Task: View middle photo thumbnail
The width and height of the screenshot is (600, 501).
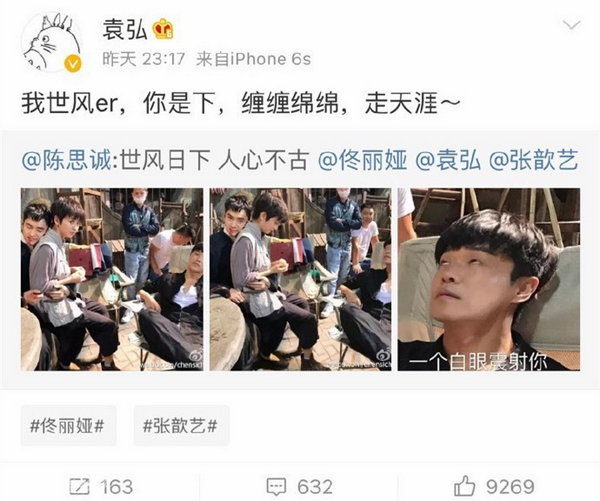Action: (300, 279)
